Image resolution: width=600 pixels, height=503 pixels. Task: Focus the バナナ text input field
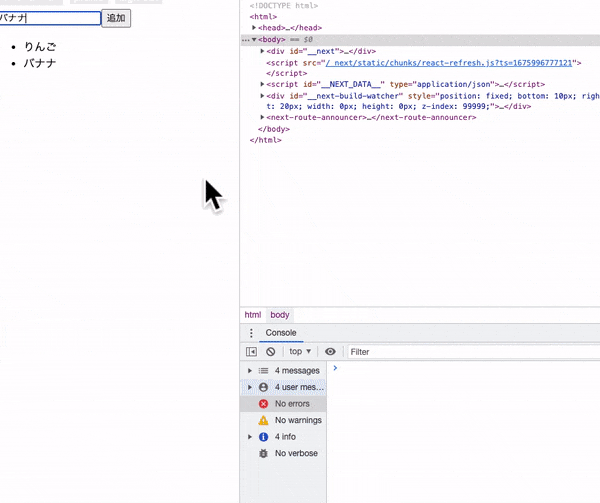point(50,18)
